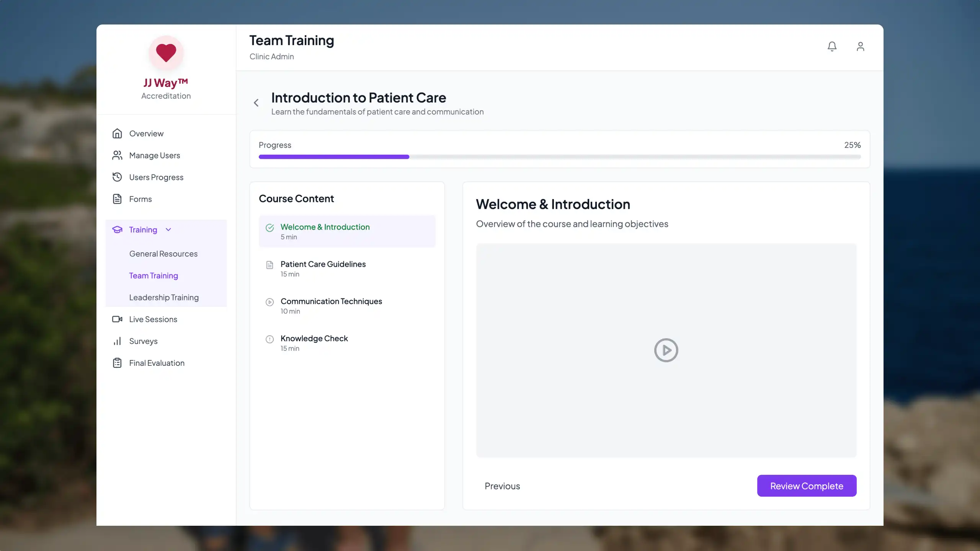Go back using the left chevron arrow
Viewport: 980px width, 551px height.
point(256,103)
